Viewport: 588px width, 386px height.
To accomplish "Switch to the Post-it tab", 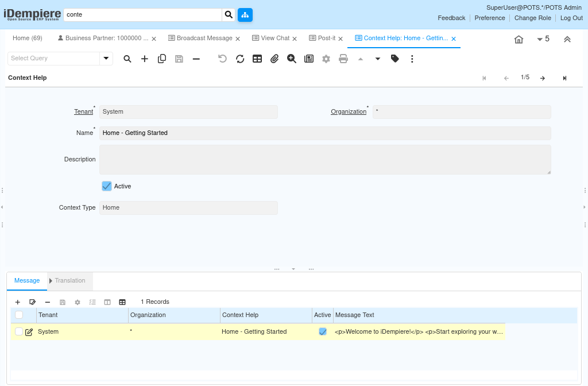I will tap(322, 38).
